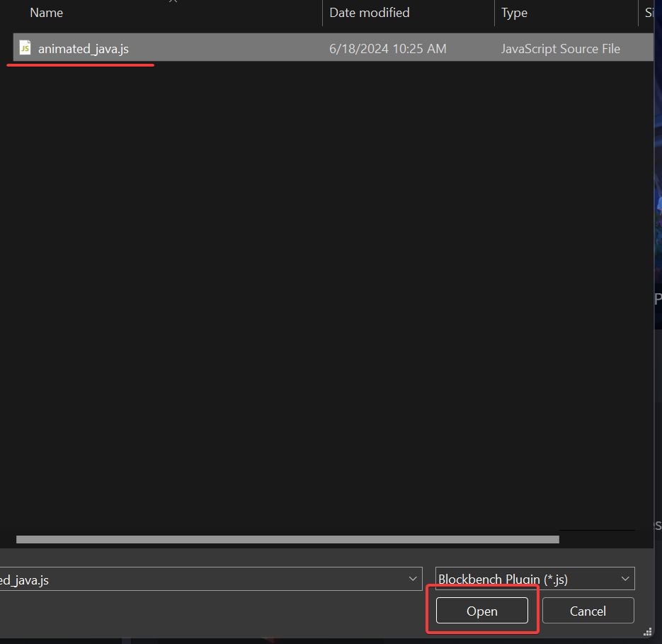
Task: Sort files by the Name column
Action: pos(47,13)
